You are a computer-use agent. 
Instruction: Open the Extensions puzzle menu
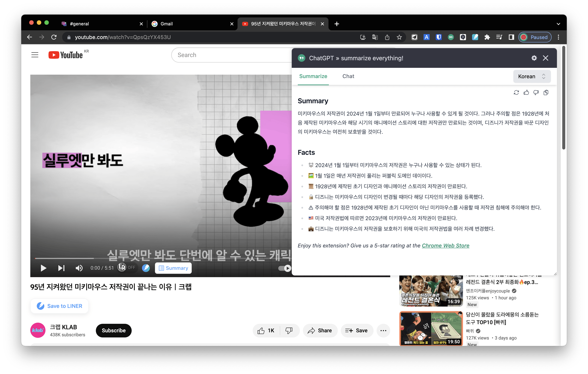[487, 37]
